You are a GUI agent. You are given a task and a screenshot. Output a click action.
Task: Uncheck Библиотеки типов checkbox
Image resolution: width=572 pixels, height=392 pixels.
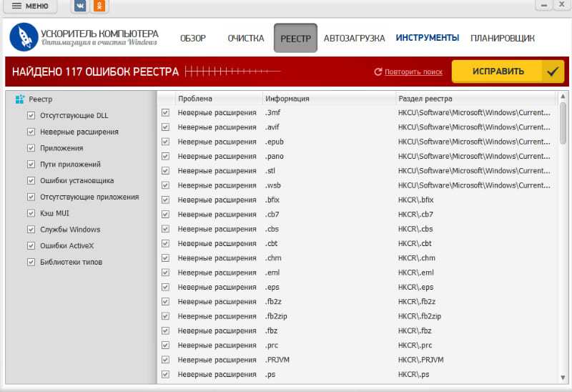coord(31,262)
